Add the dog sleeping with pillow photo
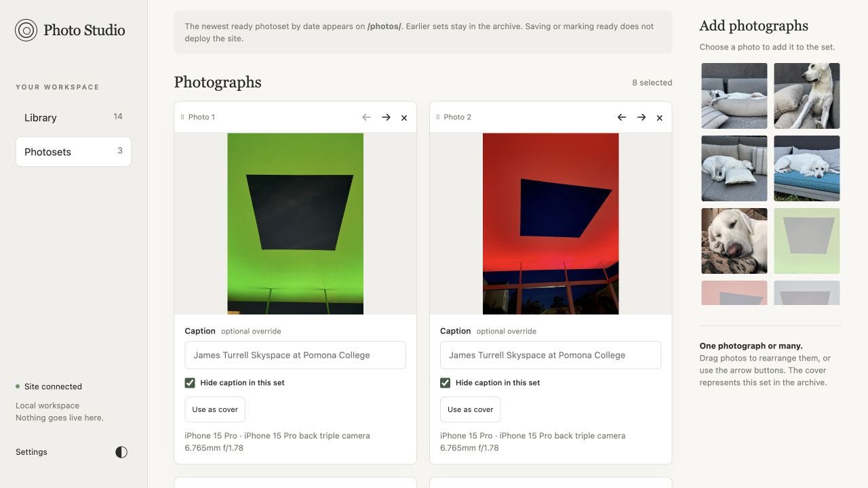This screenshot has height=488, width=868. (734, 168)
